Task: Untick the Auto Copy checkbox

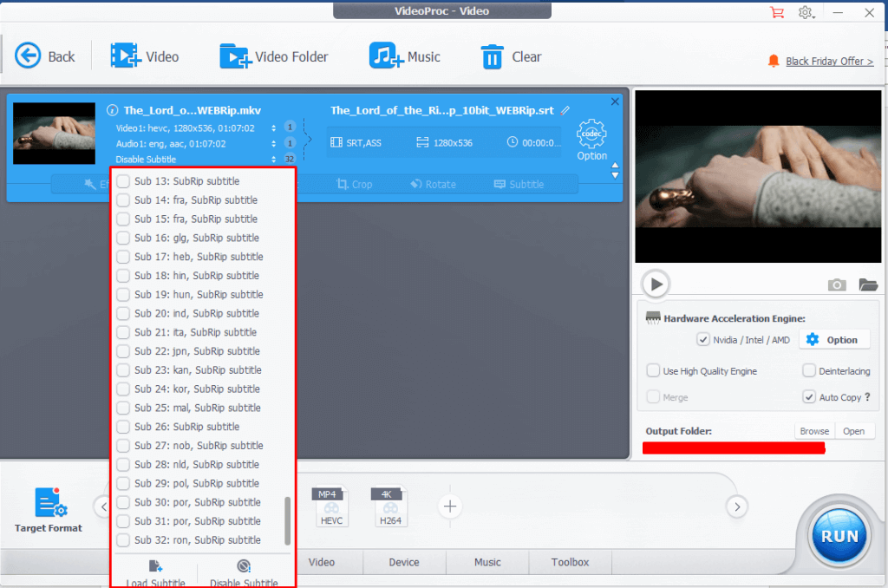Action: point(809,397)
